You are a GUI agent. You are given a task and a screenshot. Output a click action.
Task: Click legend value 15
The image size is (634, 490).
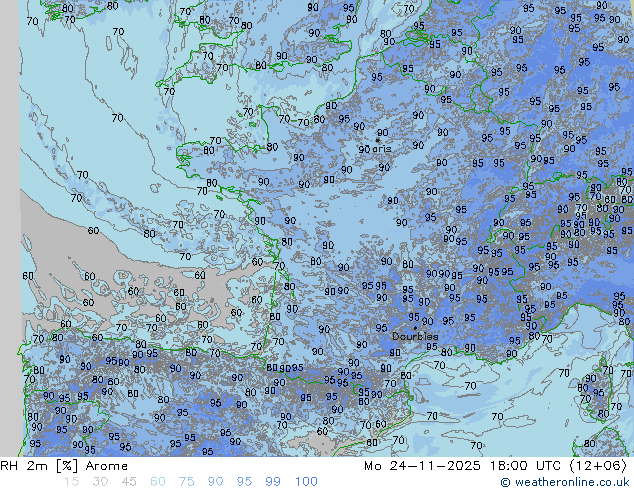point(71,482)
